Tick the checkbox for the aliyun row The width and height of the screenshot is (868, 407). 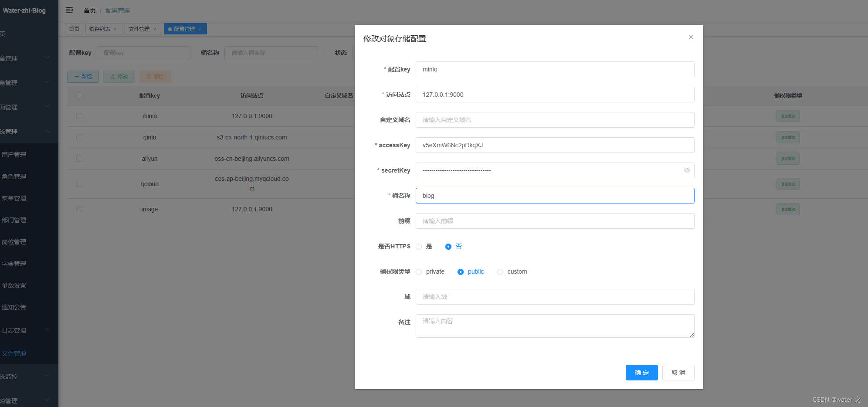[79, 159]
